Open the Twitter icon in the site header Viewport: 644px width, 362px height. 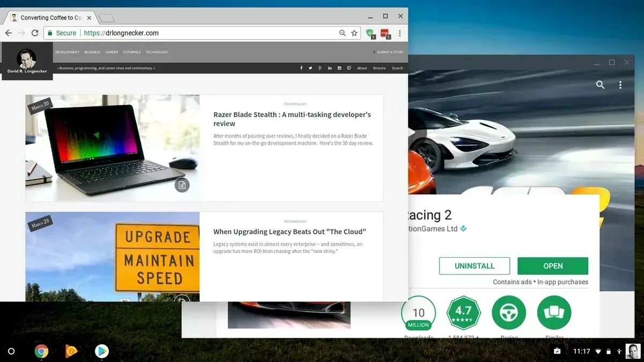310,68
